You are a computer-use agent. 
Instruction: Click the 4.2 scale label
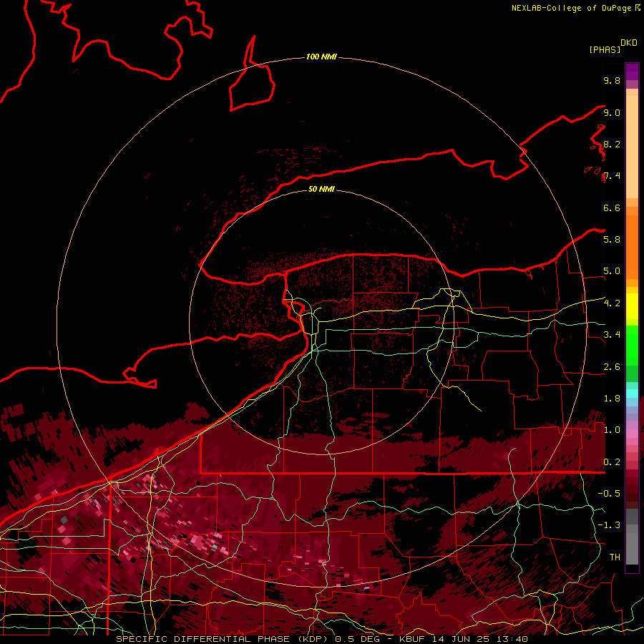[x=612, y=303]
